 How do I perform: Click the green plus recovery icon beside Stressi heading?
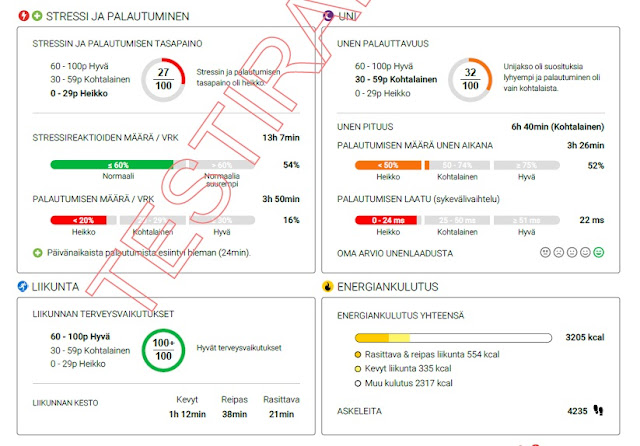pyautogui.click(x=37, y=16)
